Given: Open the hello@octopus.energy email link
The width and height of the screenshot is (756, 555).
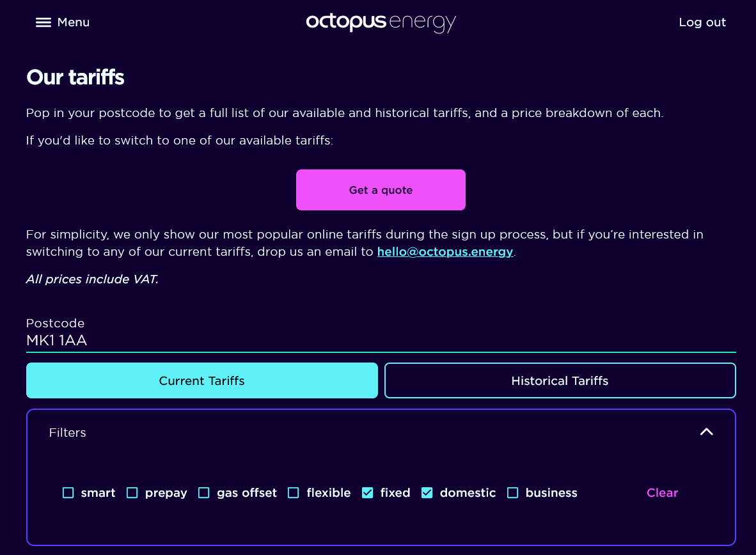Looking at the screenshot, I should [445, 252].
